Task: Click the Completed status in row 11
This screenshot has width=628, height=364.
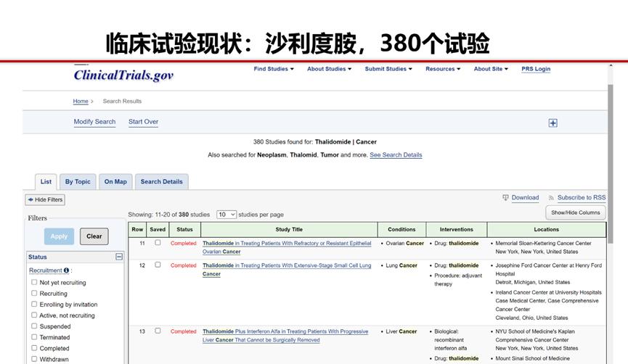Action: pyautogui.click(x=184, y=243)
